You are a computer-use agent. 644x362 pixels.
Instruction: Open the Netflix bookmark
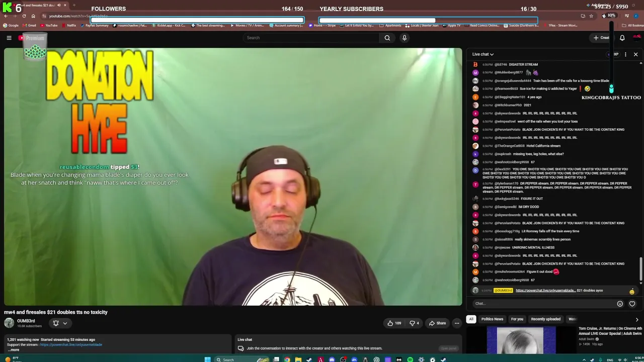click(x=69, y=25)
